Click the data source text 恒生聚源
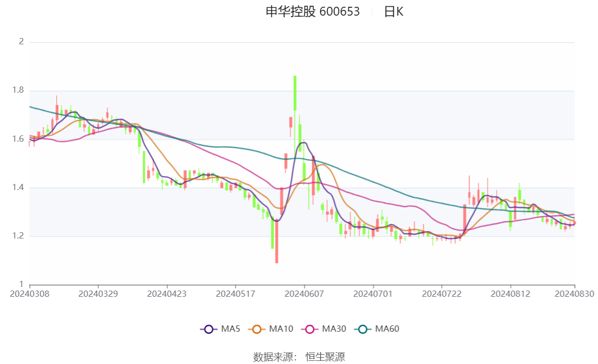 click(x=325, y=357)
